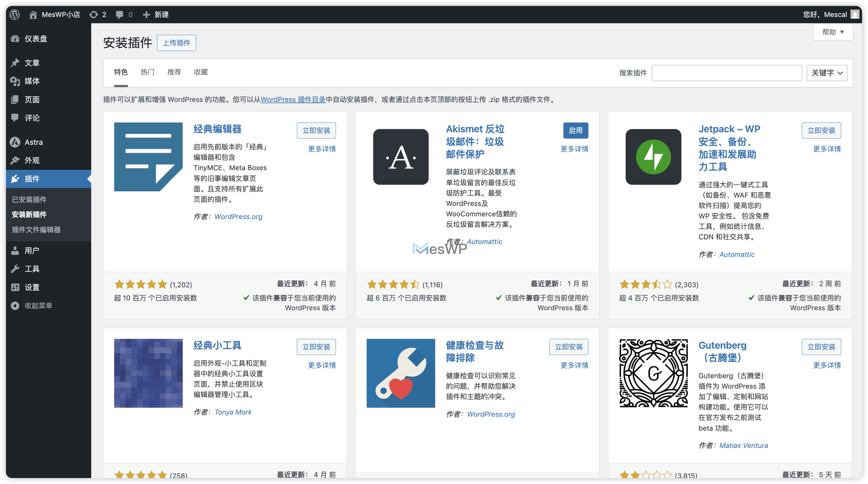Click the pages icon for 页面
Screen dimensions: 868x484
point(15,100)
